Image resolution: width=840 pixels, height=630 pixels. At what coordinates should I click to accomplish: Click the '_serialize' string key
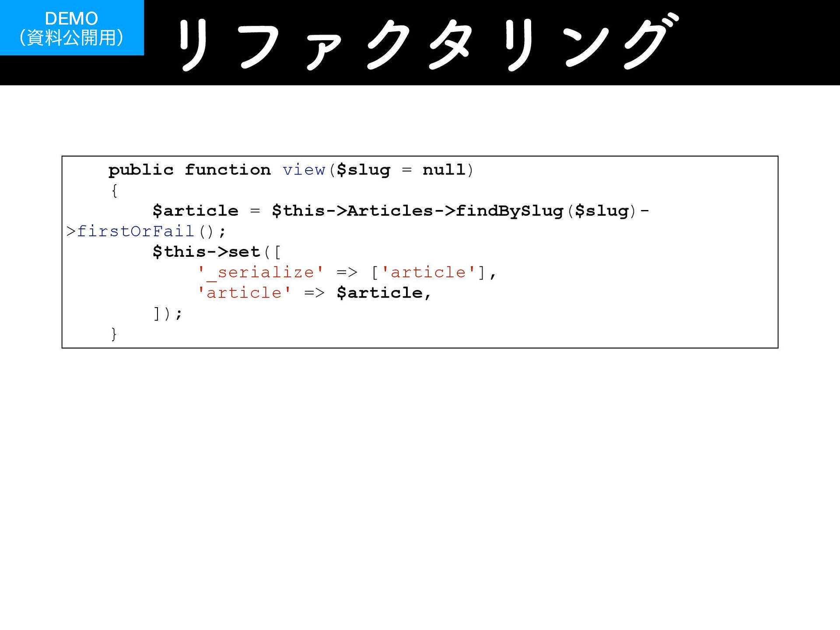(x=260, y=272)
